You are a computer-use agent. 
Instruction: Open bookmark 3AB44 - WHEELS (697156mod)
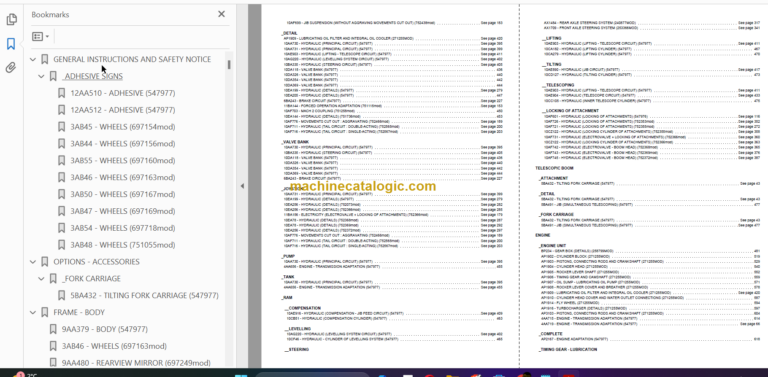pos(122,144)
